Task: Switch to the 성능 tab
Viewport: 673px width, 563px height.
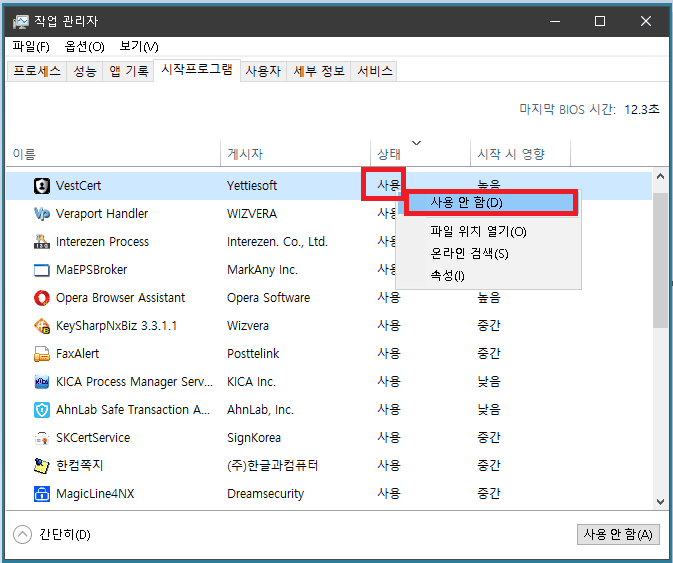Action: click(85, 71)
